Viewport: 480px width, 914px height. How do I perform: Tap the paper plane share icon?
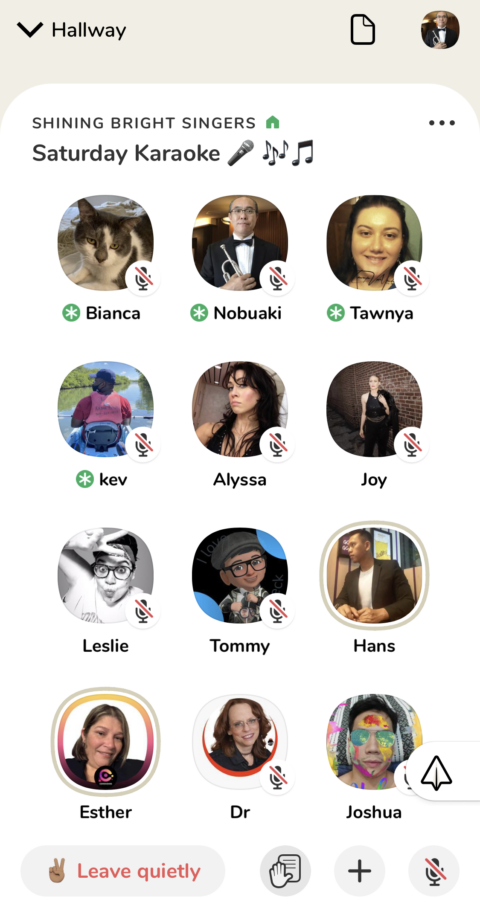pyautogui.click(x=435, y=772)
